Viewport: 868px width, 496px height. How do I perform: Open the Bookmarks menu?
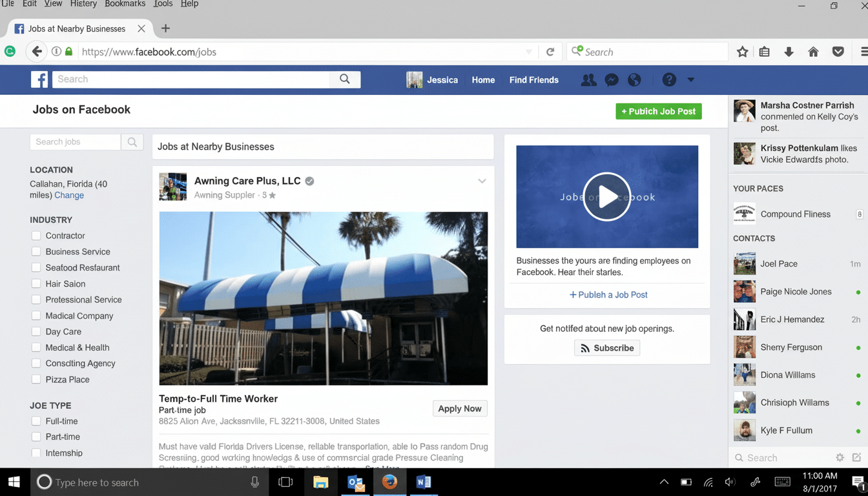click(125, 4)
